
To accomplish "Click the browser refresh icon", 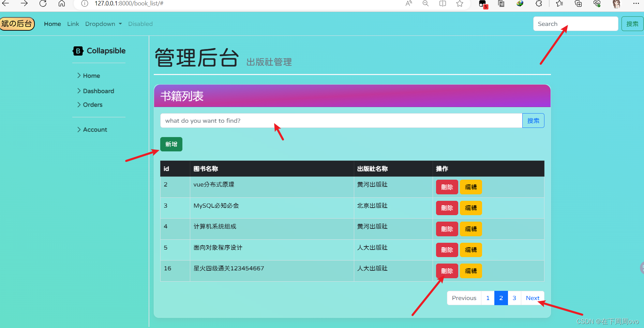I will tap(43, 4).
